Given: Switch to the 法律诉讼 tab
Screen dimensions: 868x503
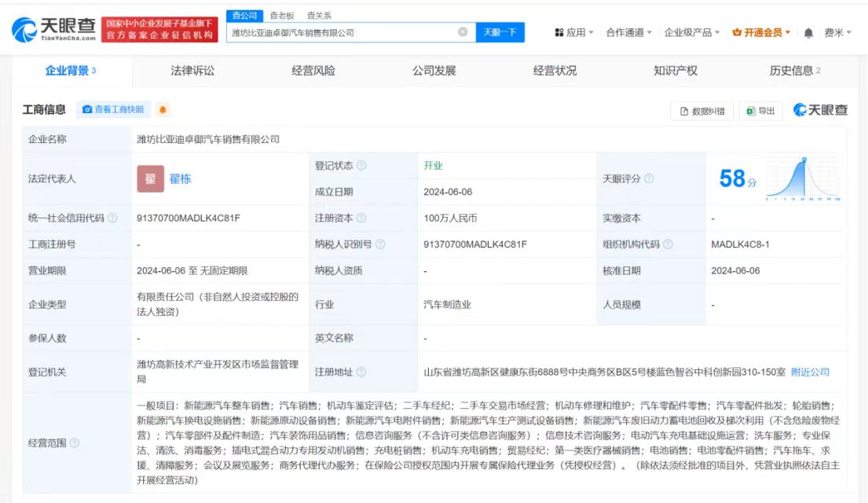Looking at the screenshot, I should (192, 71).
